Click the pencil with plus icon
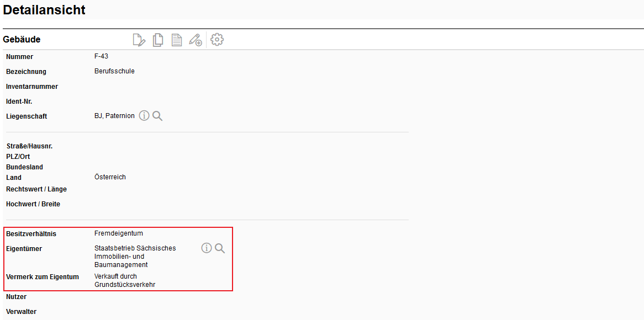Viewport: 644px width, 320px height. click(x=196, y=40)
